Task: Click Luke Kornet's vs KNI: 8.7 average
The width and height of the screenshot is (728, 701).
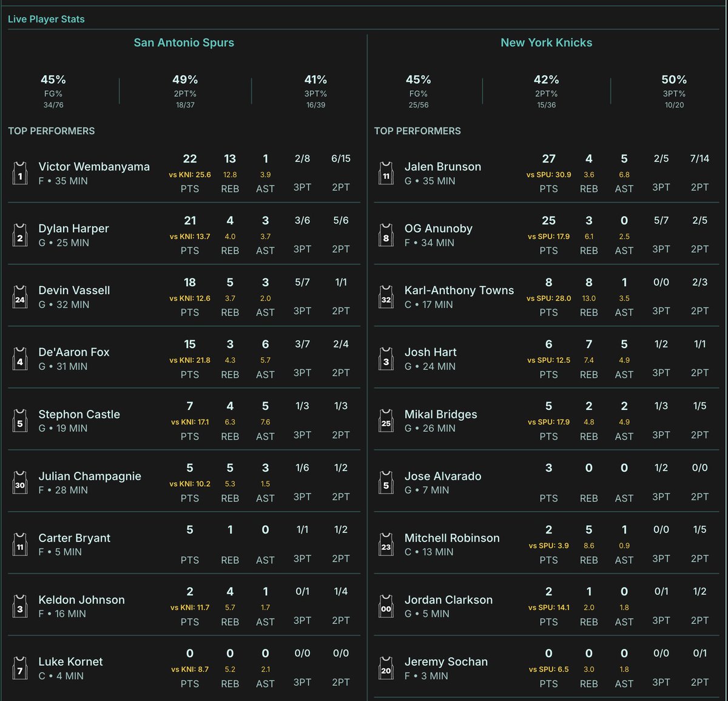Action: pyautogui.click(x=190, y=669)
